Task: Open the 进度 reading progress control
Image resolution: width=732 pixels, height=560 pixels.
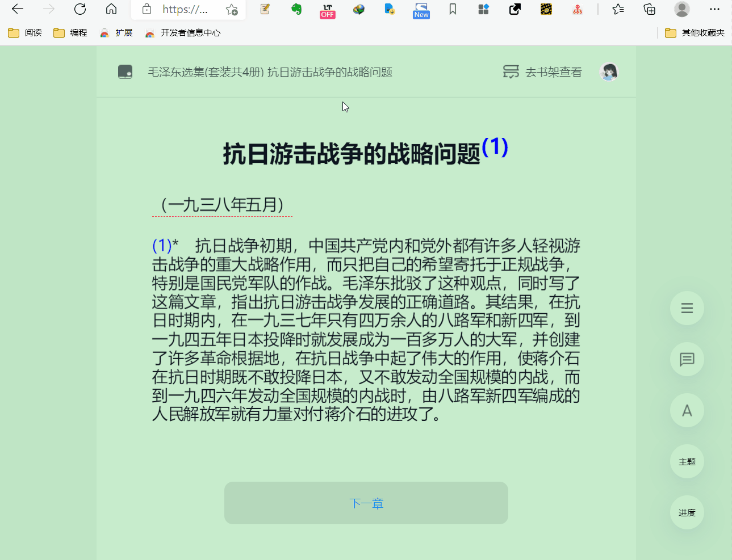Action: tap(687, 512)
